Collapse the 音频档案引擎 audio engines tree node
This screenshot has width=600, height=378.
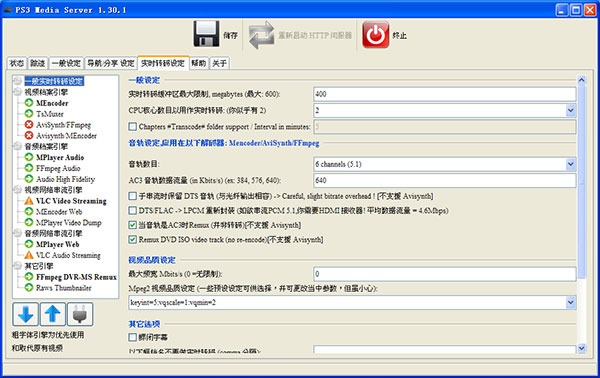[x=18, y=146]
